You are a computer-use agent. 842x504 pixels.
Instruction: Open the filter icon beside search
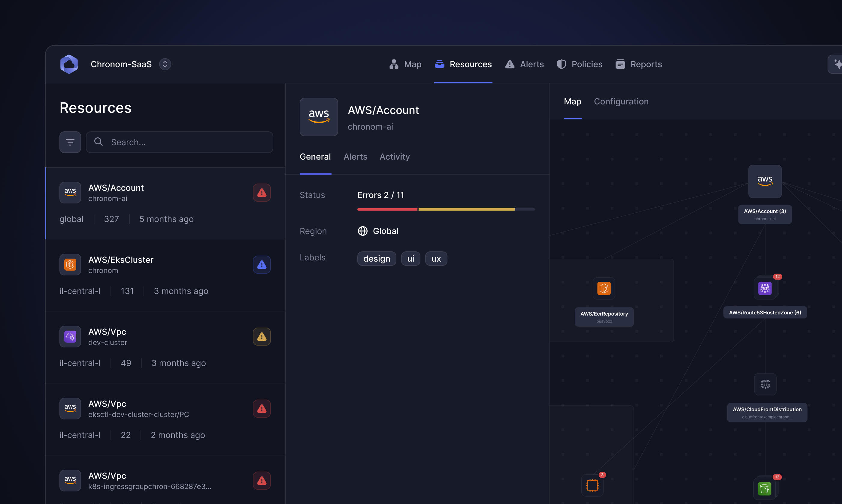(70, 142)
